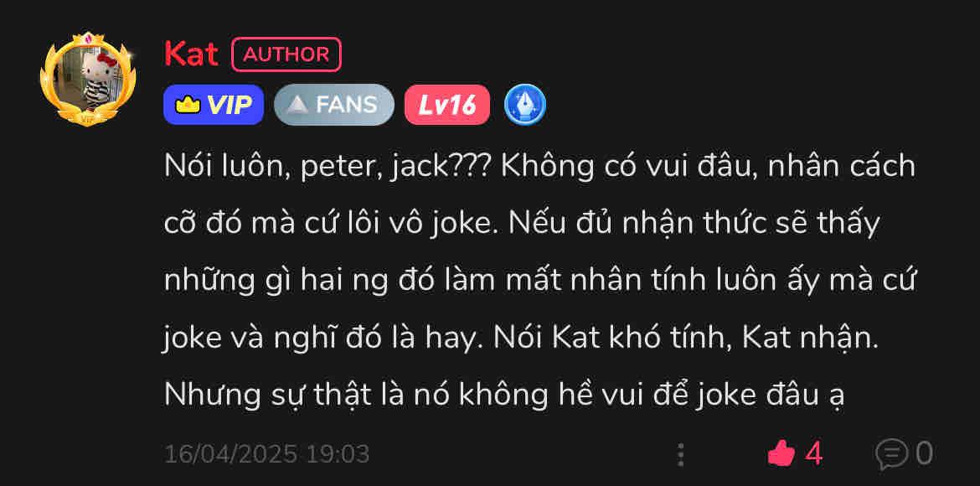Tap the blue VIP badge
Image resolution: width=980 pixels, height=486 pixels.
(214, 105)
